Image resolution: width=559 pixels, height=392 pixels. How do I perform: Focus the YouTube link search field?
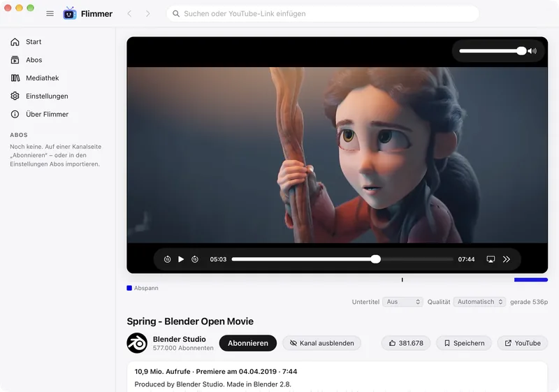pos(323,13)
